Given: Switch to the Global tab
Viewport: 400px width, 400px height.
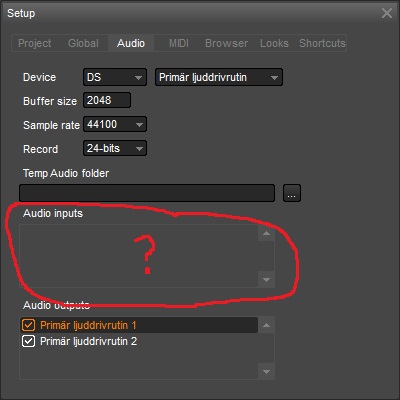Looking at the screenshot, I should click(83, 43).
